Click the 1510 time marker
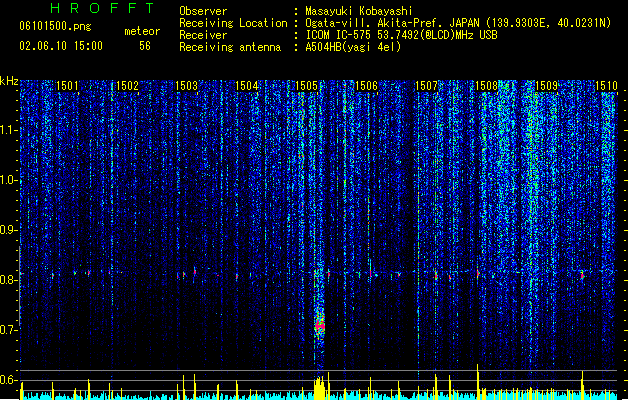Image resolution: width=629 pixels, height=400 pixels. pyautogui.click(x=606, y=86)
